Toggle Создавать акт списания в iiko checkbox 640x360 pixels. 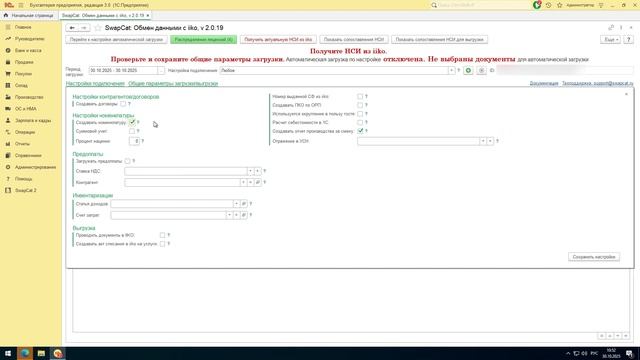[162, 244]
